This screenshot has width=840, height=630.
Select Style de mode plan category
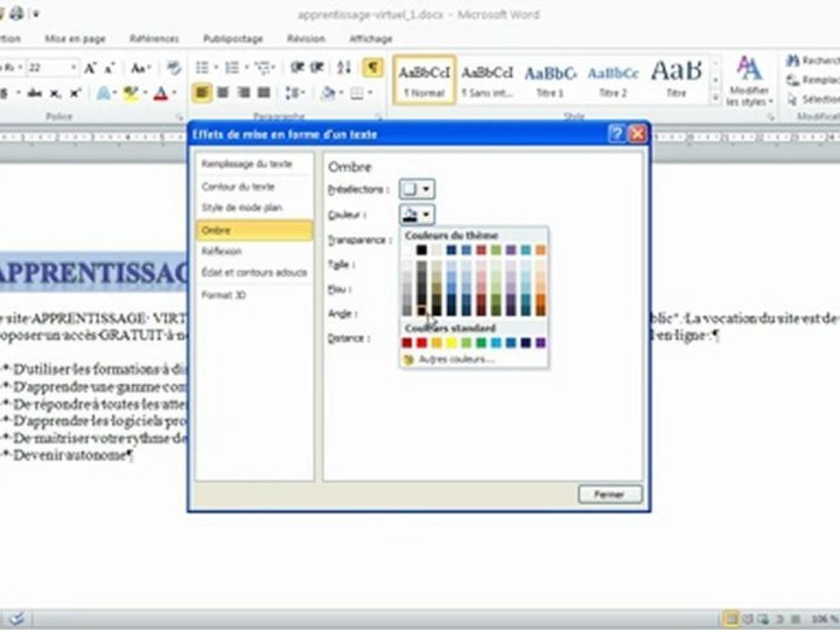(x=254, y=208)
